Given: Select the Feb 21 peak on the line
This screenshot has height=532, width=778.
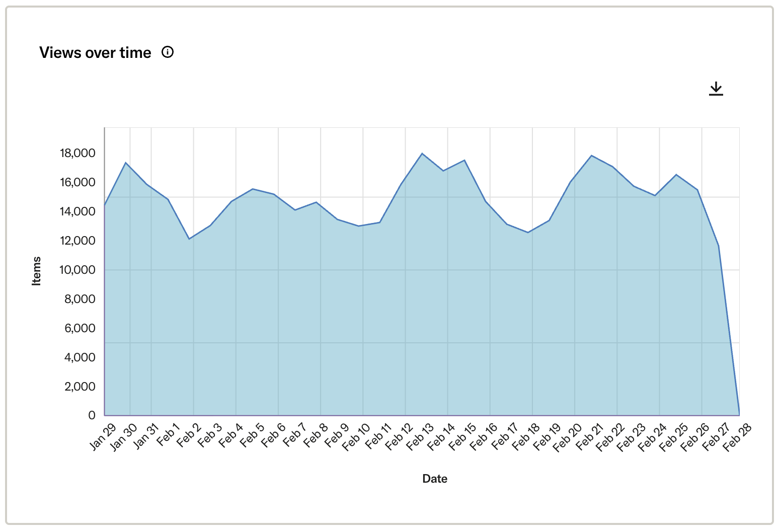Looking at the screenshot, I should [591, 156].
